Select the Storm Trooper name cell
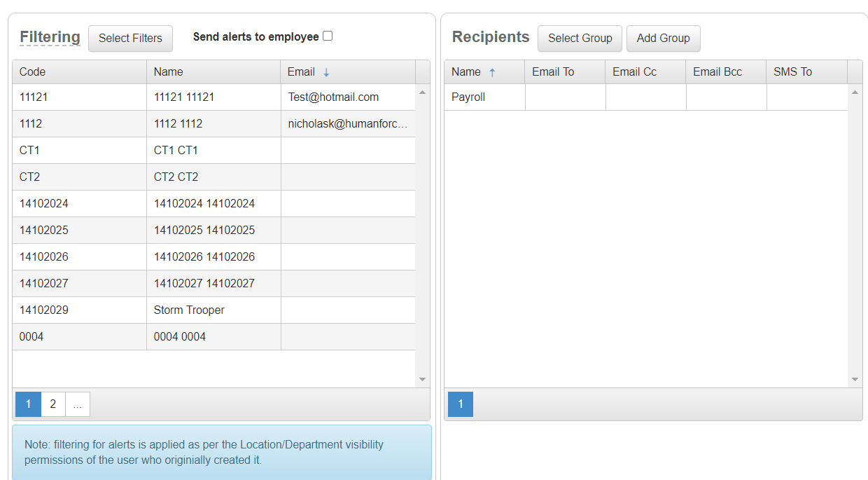The image size is (868, 480). pos(213,310)
